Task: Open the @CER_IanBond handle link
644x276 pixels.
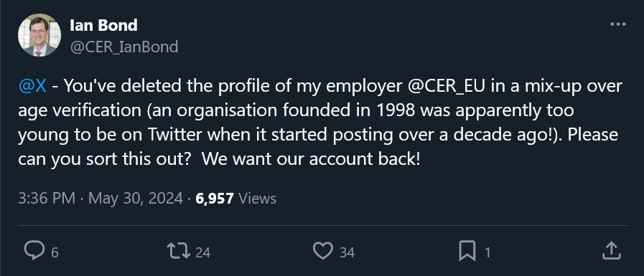Action: 124,47
